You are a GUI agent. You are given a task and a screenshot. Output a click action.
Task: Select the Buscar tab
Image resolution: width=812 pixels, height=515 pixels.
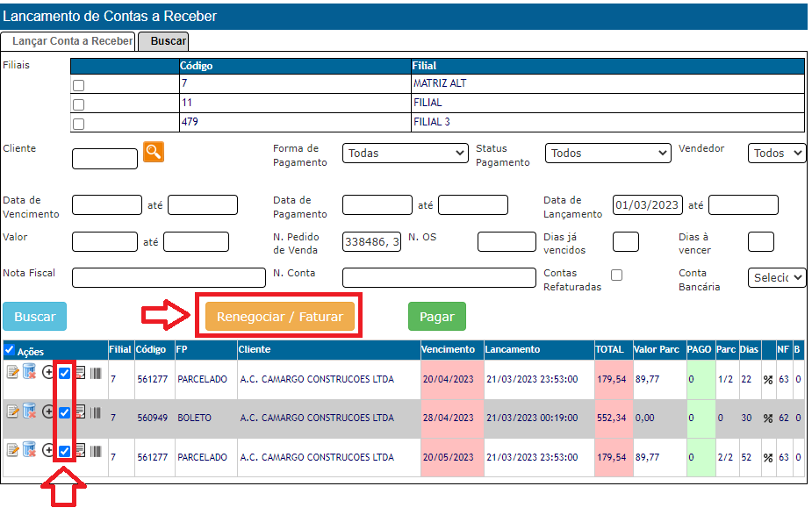163,41
